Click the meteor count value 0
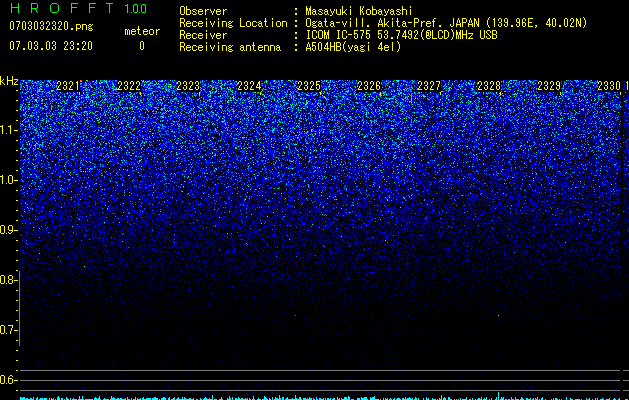 point(142,46)
